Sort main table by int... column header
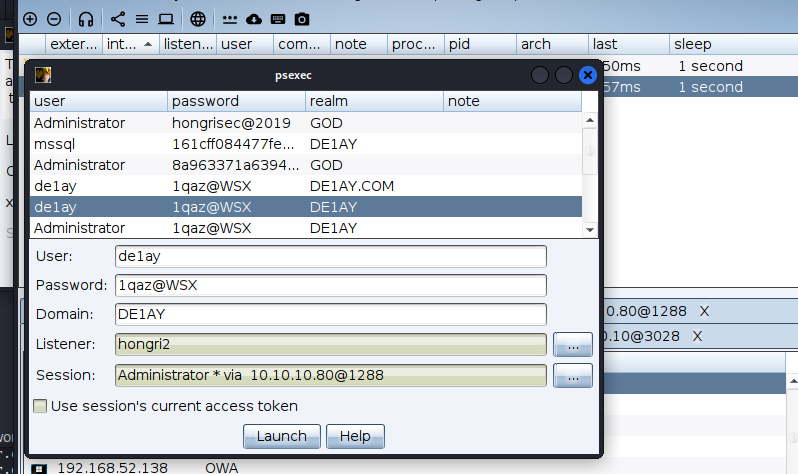Viewport: 798px width, 474px height. [131, 44]
